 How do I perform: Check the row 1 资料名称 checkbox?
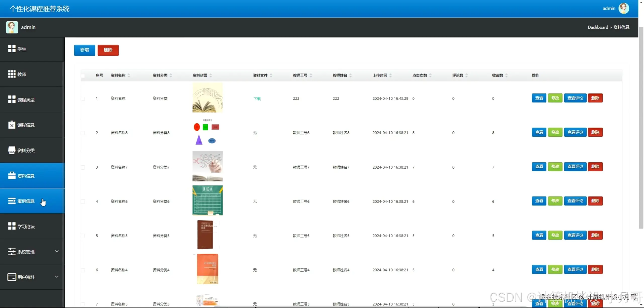pyautogui.click(x=83, y=99)
